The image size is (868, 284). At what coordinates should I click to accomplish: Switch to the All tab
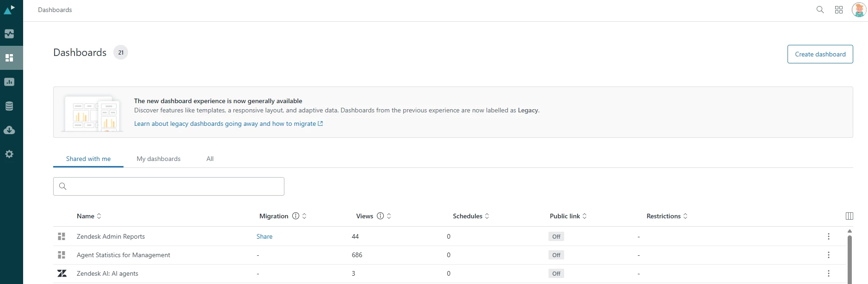point(210,159)
